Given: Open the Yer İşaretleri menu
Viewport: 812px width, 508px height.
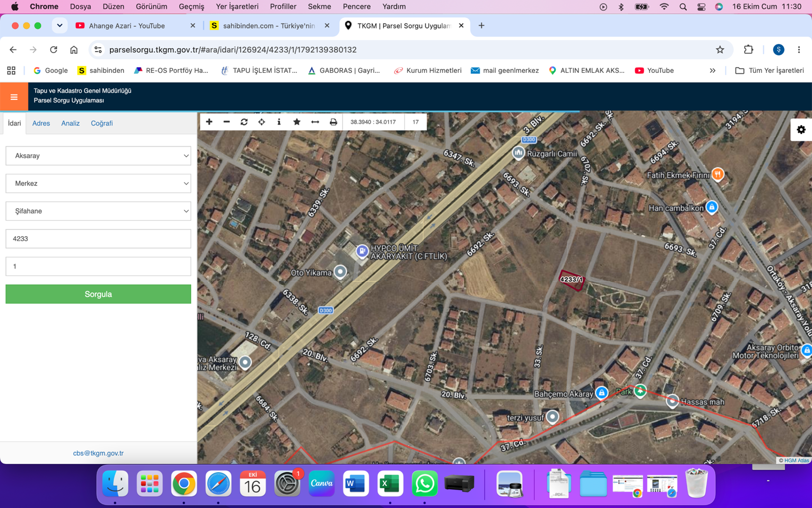Looking at the screenshot, I should pyautogui.click(x=237, y=7).
